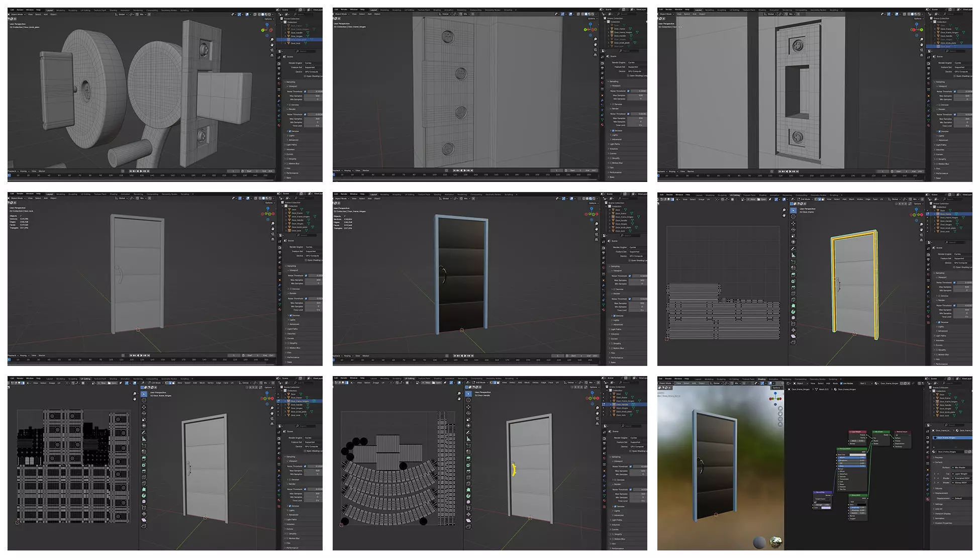Open Vertex menu in hinges UV grid screenshot

tap(211, 383)
